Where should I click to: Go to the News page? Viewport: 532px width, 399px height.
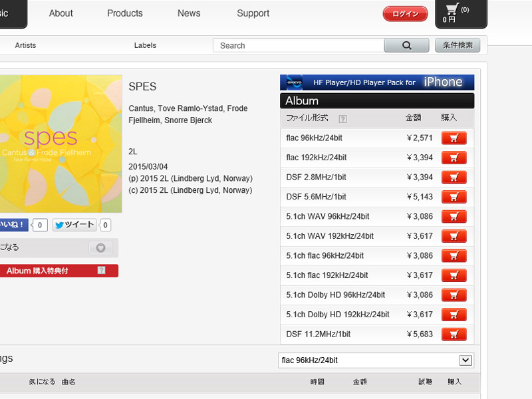pos(189,13)
